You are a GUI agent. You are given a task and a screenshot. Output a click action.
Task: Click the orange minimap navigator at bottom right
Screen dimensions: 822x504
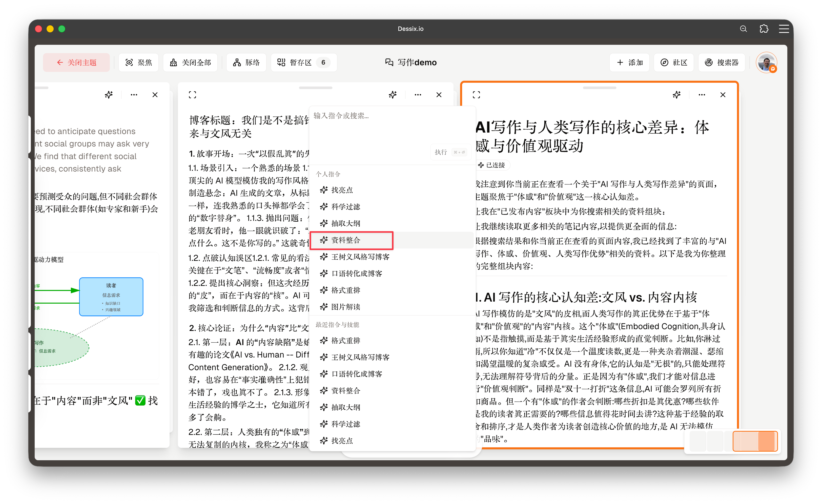[x=755, y=441]
